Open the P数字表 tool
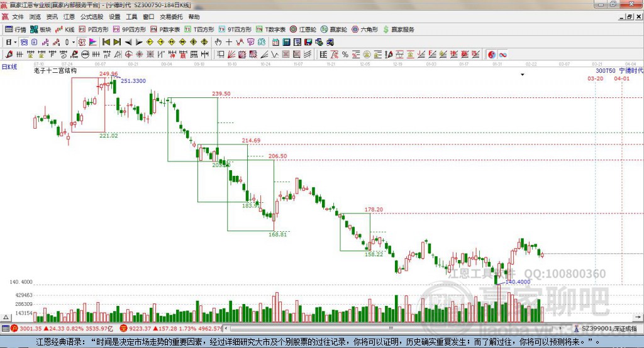Image resolution: width=644 pixels, height=348 pixels. 165,30
